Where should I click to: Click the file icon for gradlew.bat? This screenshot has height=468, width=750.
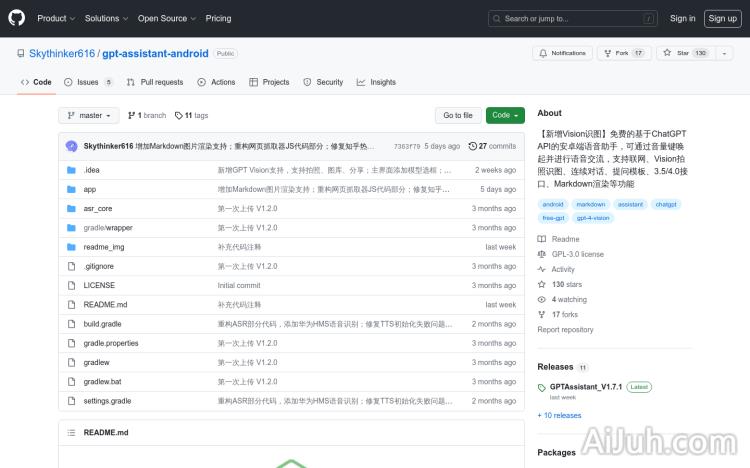71,381
